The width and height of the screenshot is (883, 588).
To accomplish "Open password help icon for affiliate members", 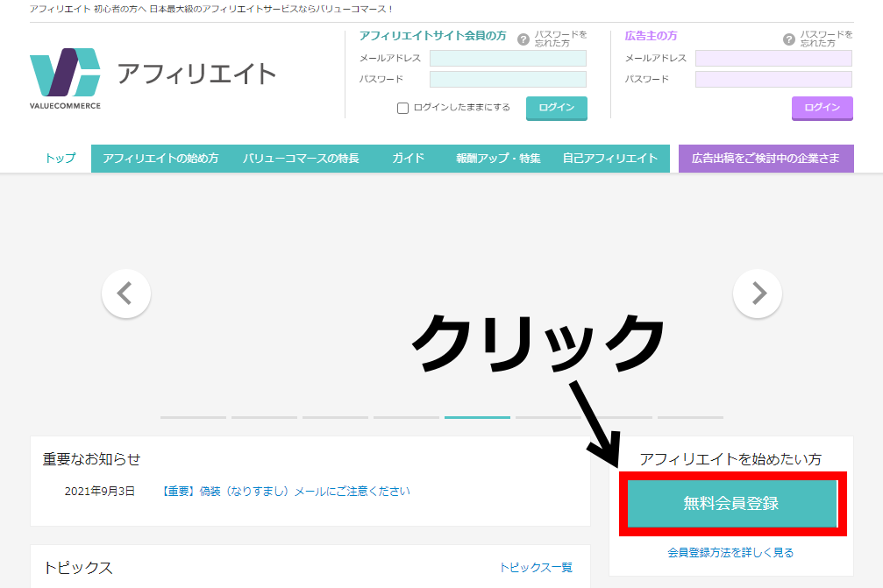I will [x=523, y=39].
